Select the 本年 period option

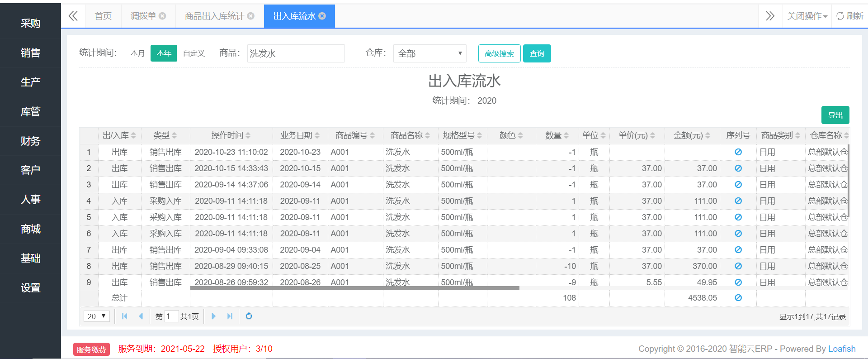(164, 53)
